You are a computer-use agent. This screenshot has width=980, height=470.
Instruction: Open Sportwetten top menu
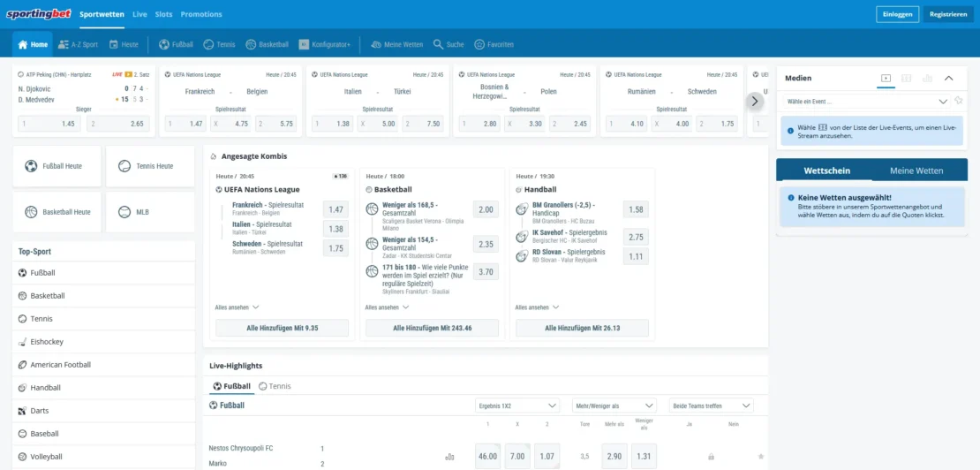(102, 14)
